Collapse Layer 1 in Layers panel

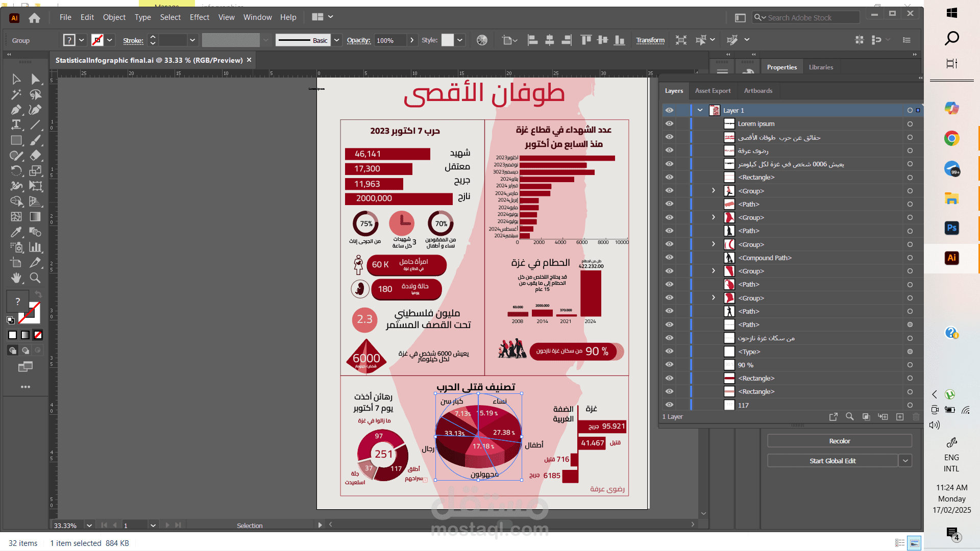(700, 110)
